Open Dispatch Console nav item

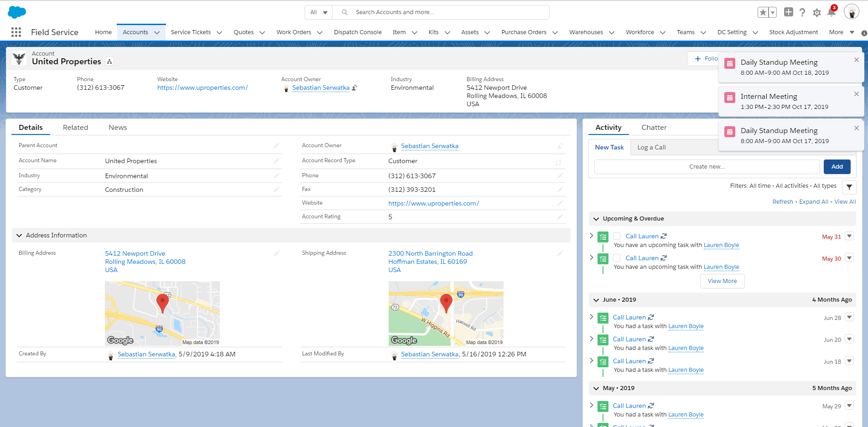click(358, 32)
